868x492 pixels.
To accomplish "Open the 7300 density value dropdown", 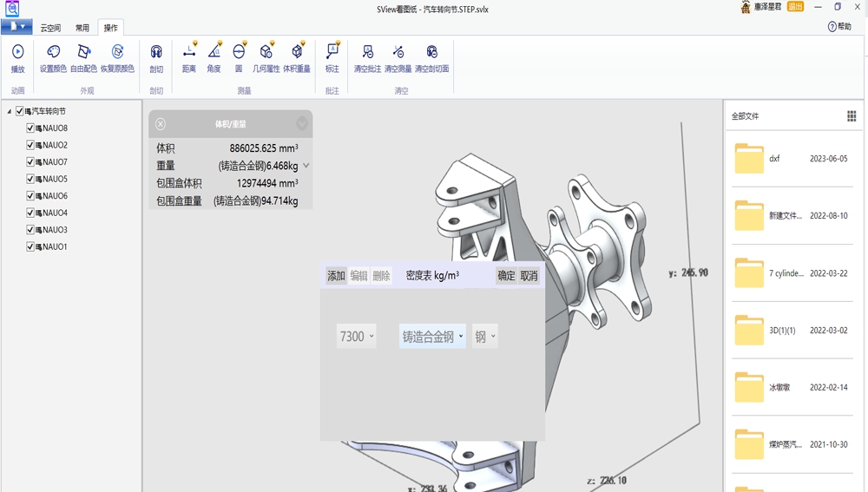I will click(357, 337).
